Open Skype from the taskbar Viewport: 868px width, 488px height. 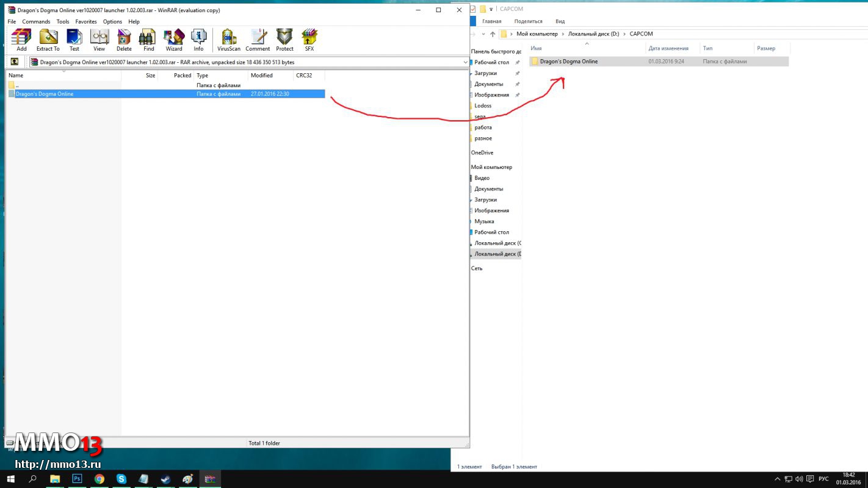[x=121, y=479]
